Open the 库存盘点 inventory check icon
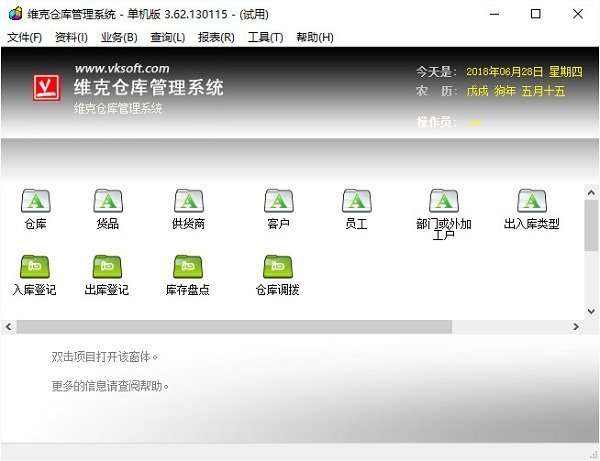Screen dimensions: 600x461 (188, 266)
